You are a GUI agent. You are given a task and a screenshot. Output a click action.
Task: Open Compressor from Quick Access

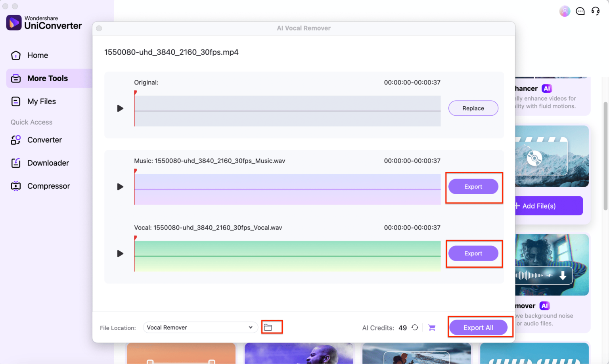(48, 186)
